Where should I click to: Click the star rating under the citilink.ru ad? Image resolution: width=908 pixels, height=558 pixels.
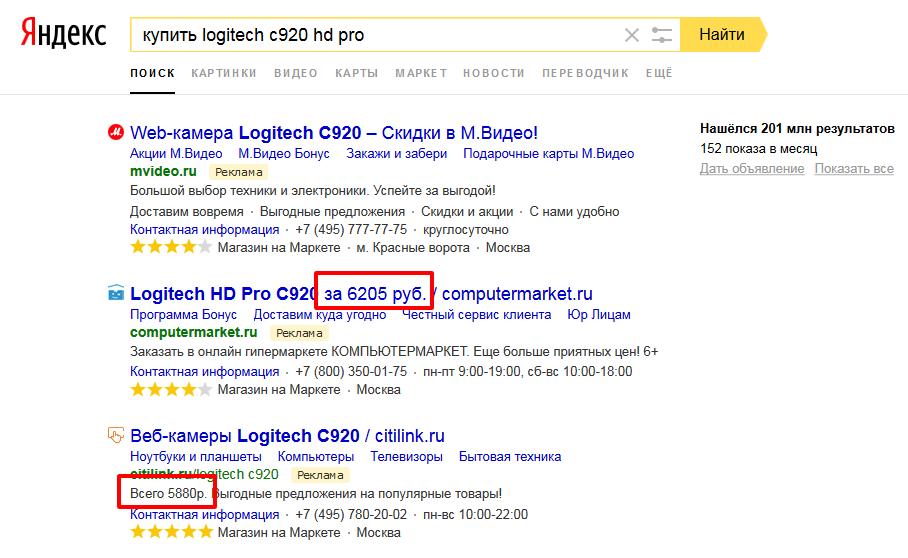point(171,532)
